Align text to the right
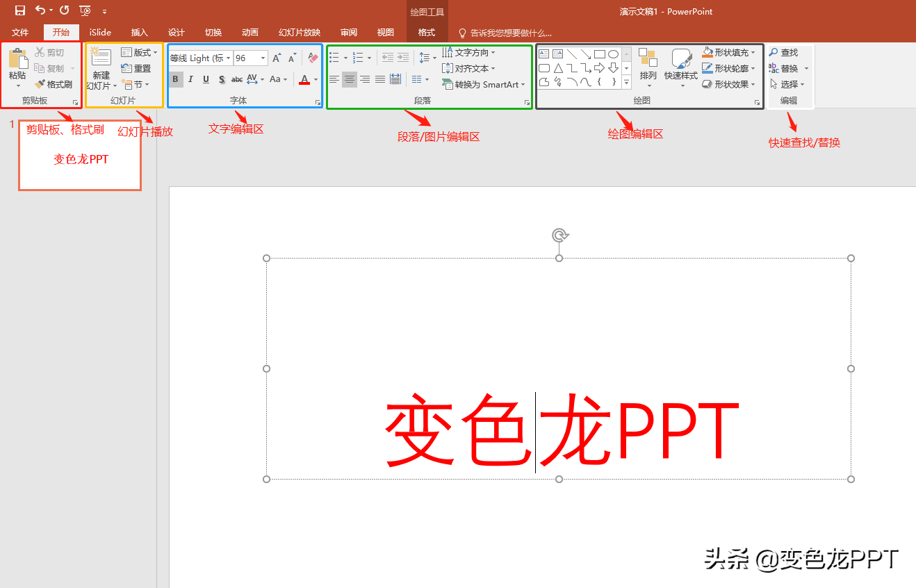 [365, 79]
